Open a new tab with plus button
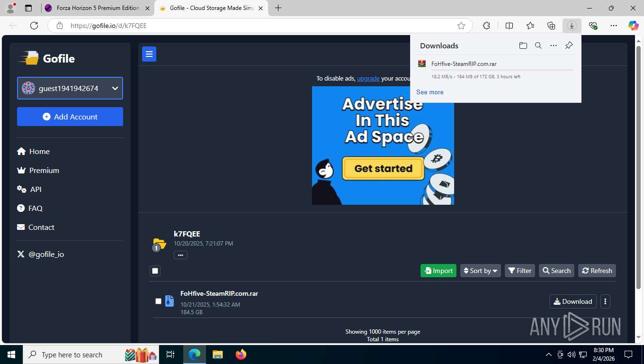 pos(278,8)
